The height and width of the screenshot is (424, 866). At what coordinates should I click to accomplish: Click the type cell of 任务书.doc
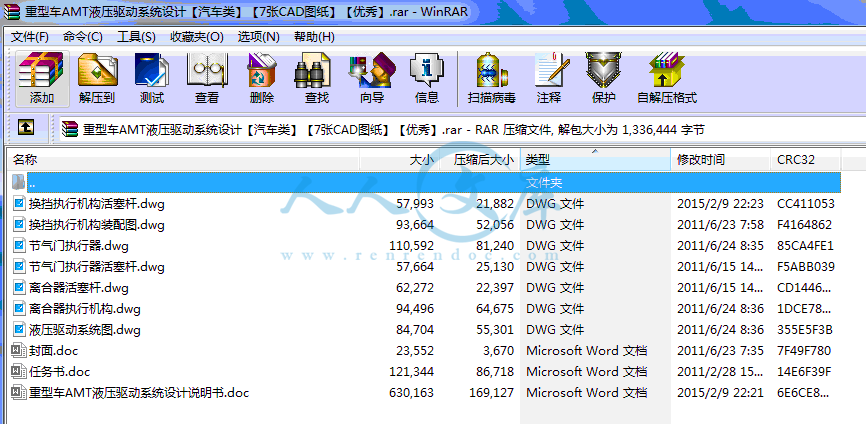[x=587, y=372]
